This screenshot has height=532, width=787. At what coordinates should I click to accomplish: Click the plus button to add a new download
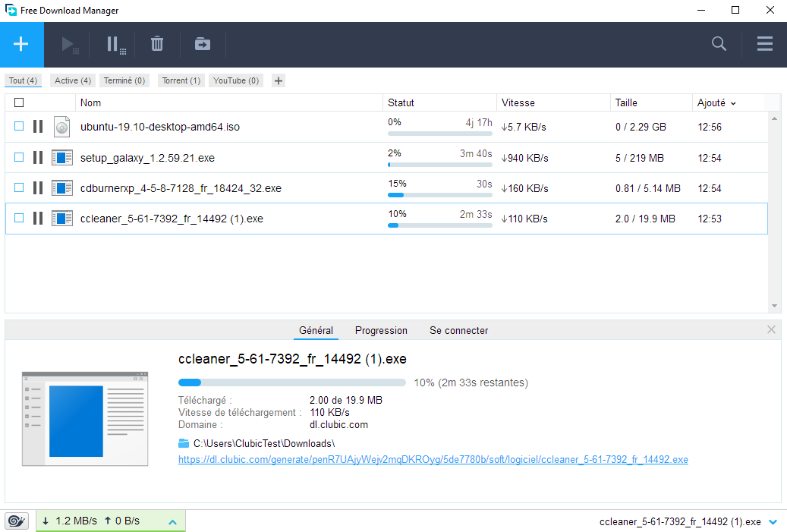pos(21,44)
